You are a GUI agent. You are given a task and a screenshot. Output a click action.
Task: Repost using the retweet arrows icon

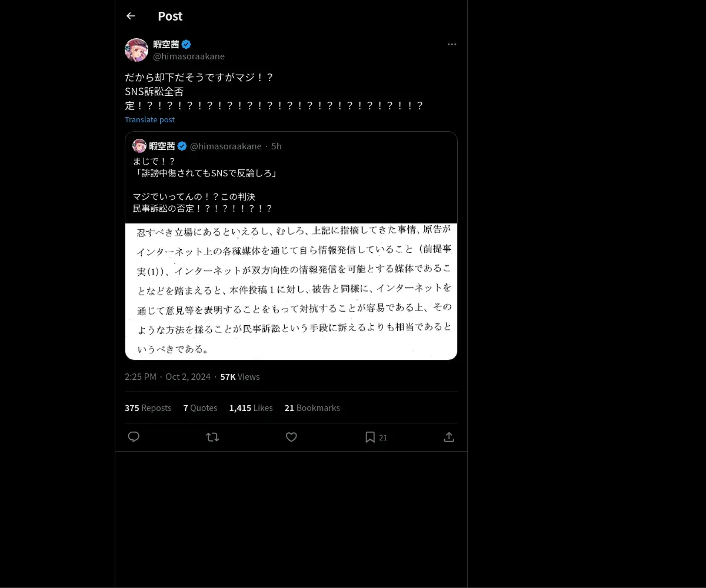click(212, 437)
